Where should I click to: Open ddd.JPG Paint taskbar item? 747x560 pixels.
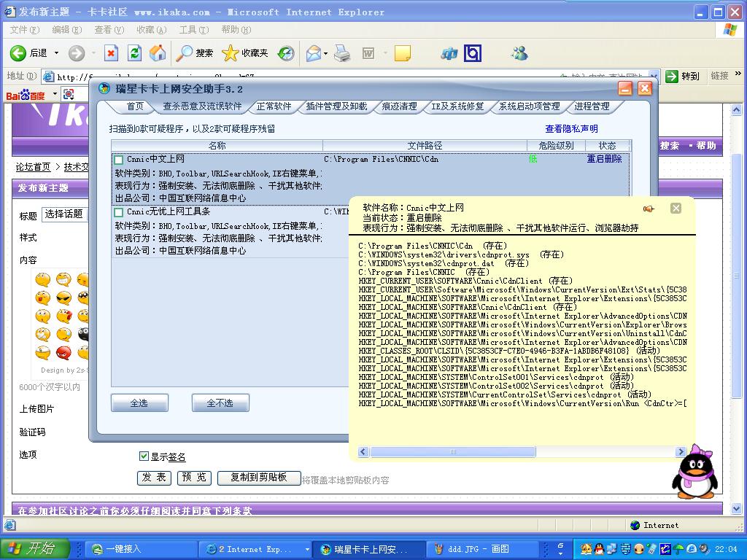click(481, 549)
